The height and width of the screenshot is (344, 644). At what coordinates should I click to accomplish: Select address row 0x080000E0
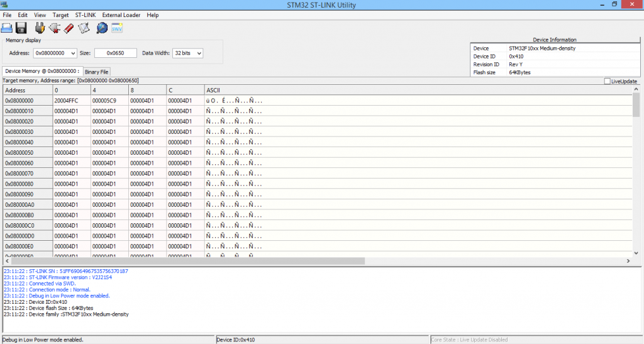28,247
